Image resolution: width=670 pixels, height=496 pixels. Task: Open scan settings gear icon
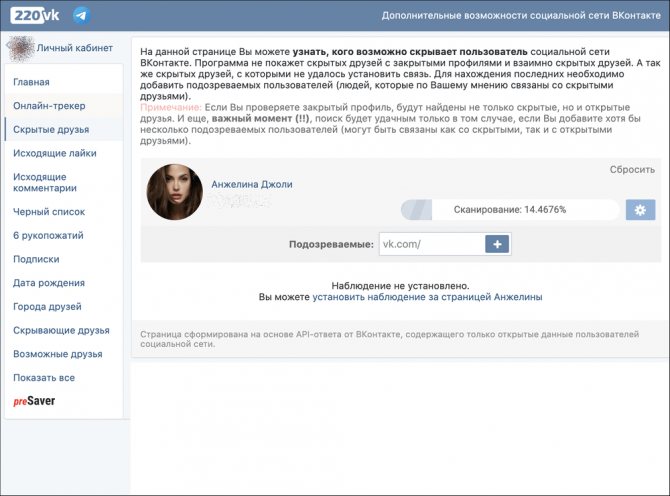[640, 210]
